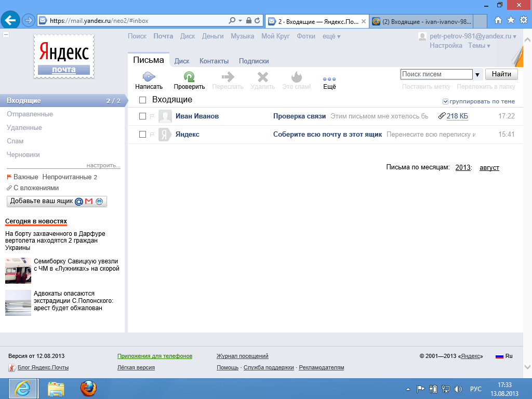
Task: Open Приложения для телефонов link
Action: tap(155, 356)
